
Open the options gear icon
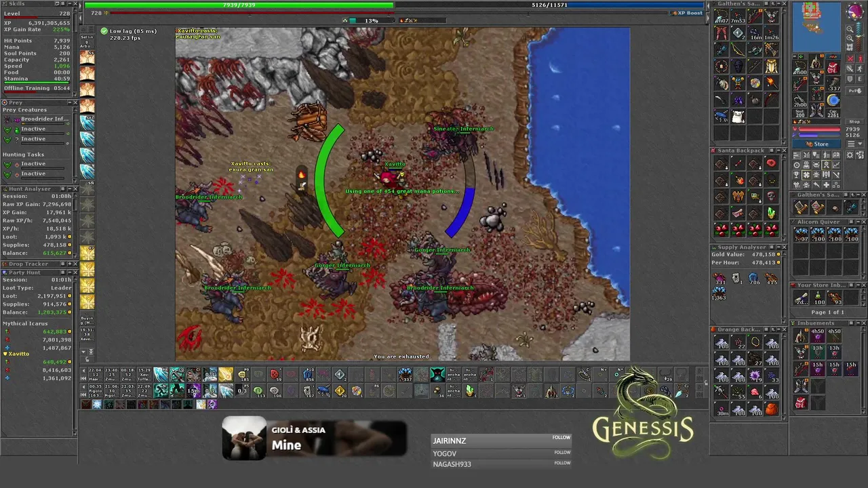coord(850,155)
